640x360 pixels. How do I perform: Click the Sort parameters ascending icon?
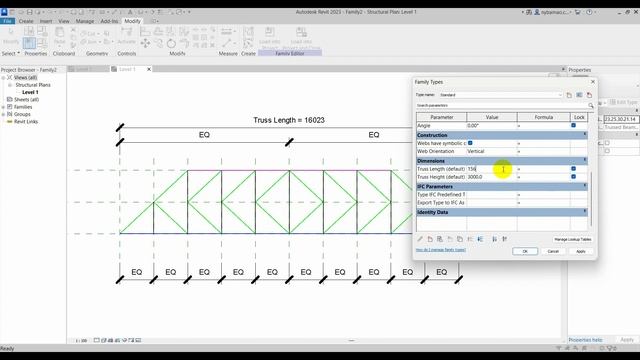click(495, 239)
